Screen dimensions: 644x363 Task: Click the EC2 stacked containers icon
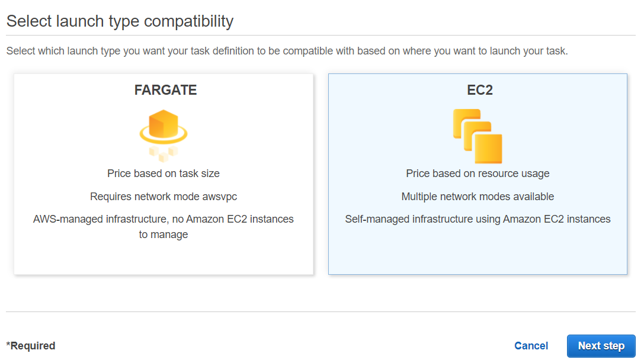coord(478,133)
